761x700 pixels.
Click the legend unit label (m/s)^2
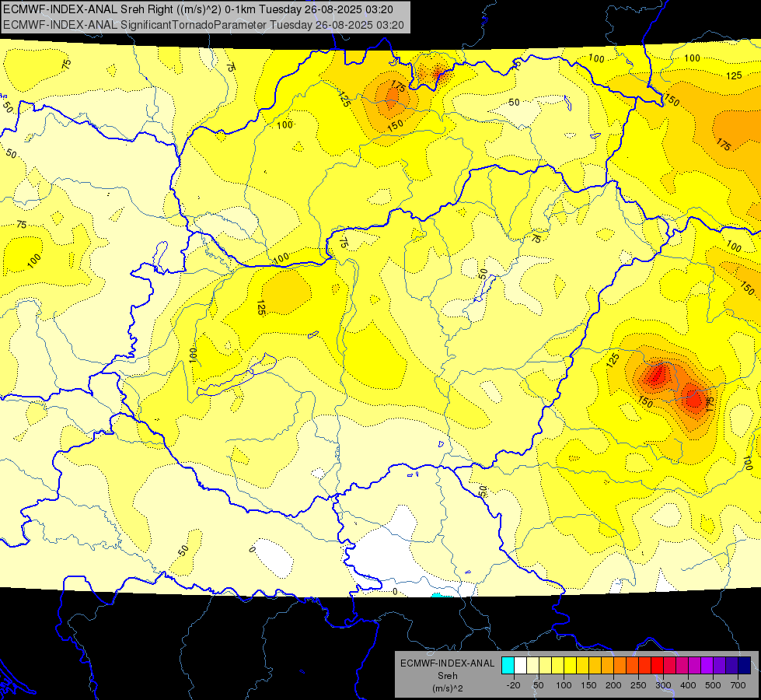pyautogui.click(x=448, y=688)
